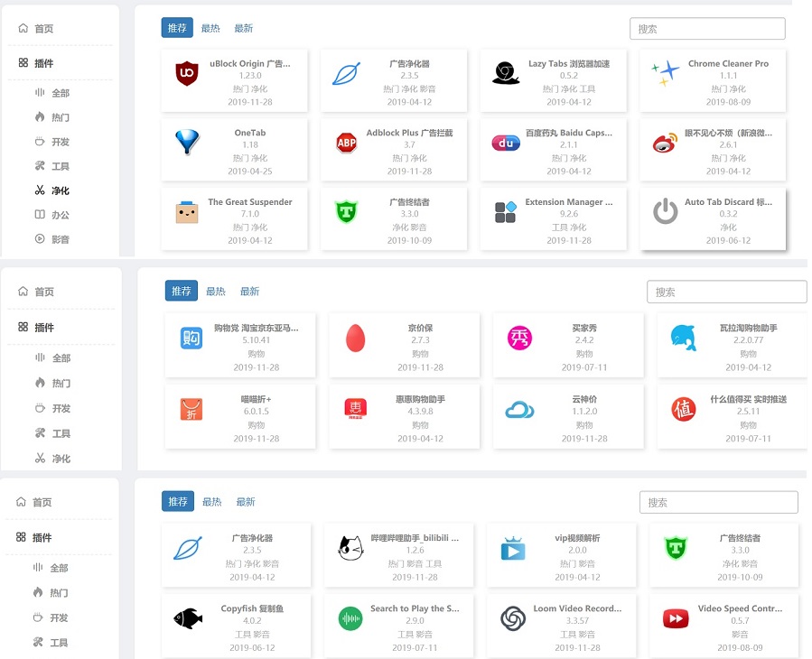Select 办公 category in the sidebar
This screenshot has height=659, width=812.
click(x=61, y=215)
